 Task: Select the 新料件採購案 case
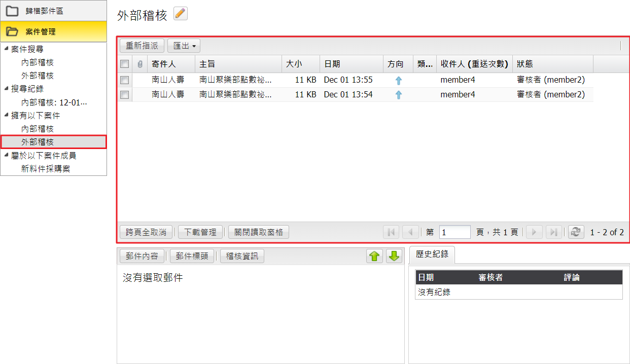(x=46, y=169)
